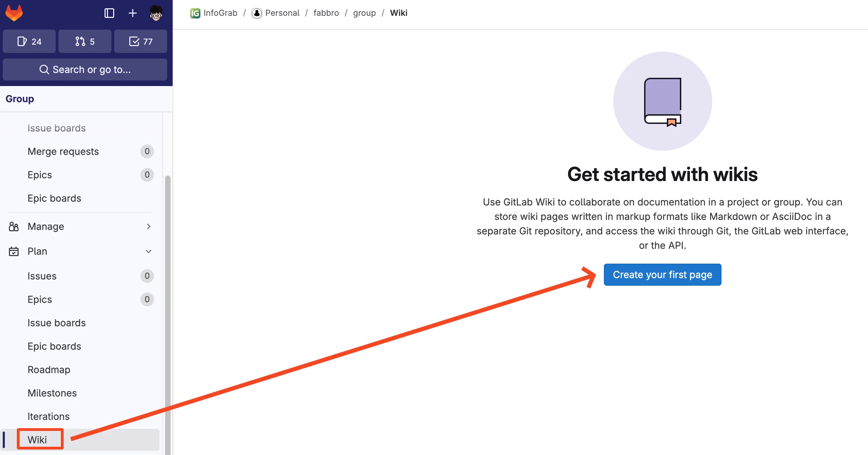Open Roadmap from Plan menu
868x455 pixels.
(x=49, y=369)
